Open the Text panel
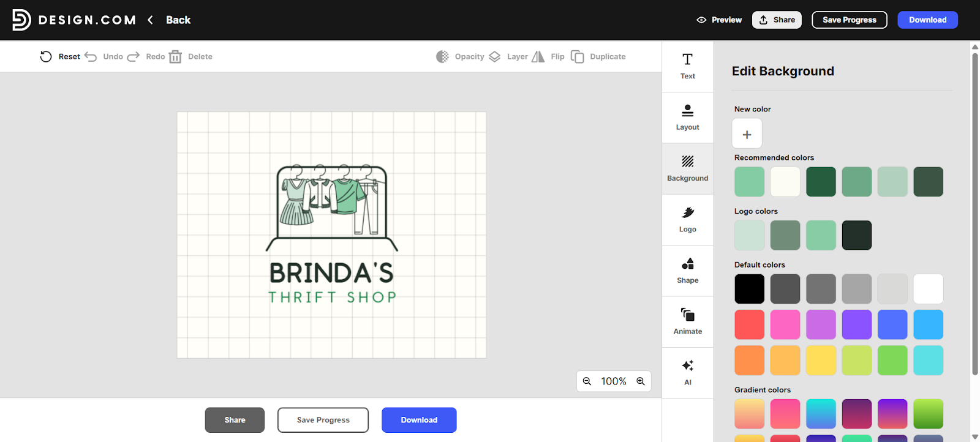This screenshot has height=442, width=980. [x=687, y=66]
